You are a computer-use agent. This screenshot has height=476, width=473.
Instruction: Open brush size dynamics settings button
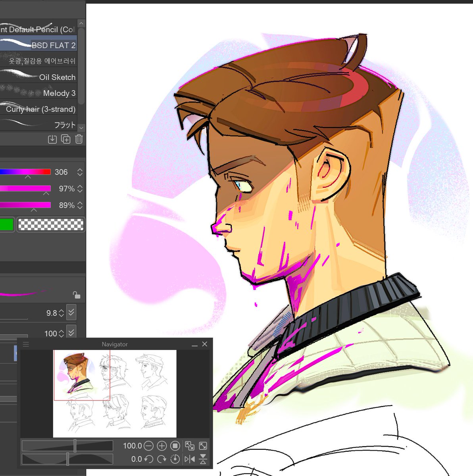click(x=71, y=313)
